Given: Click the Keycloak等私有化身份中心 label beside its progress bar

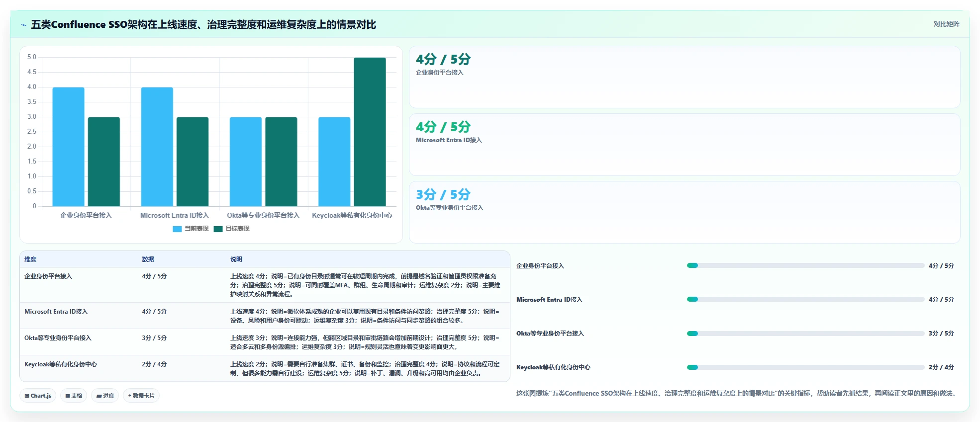Looking at the screenshot, I should click(553, 367).
